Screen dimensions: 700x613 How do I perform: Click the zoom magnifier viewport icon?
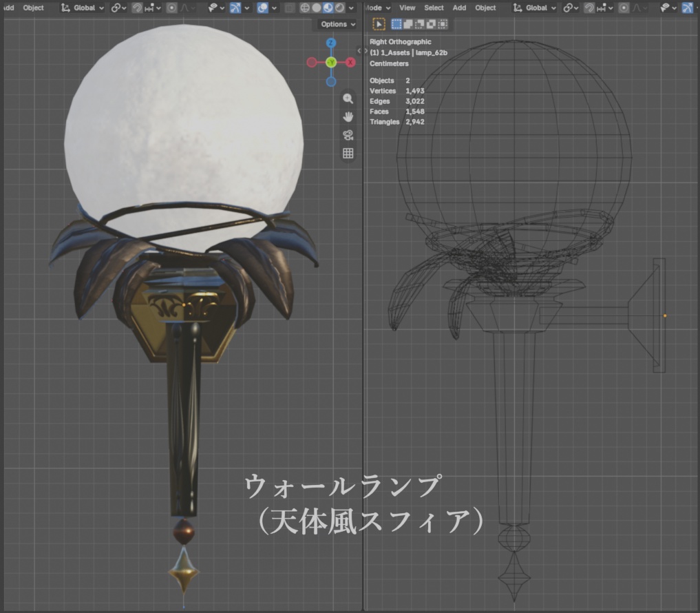pos(348,98)
